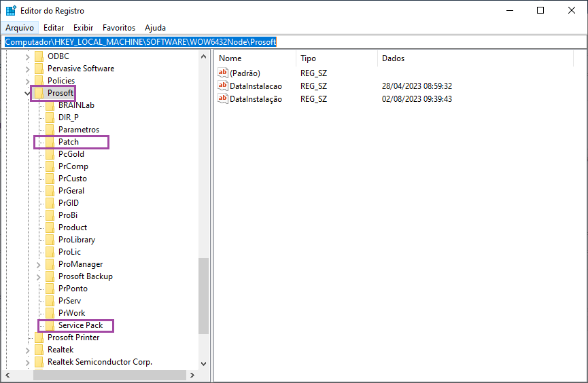Click the PcGold folder icon
Image resolution: width=588 pixels, height=383 pixels.
(50, 154)
